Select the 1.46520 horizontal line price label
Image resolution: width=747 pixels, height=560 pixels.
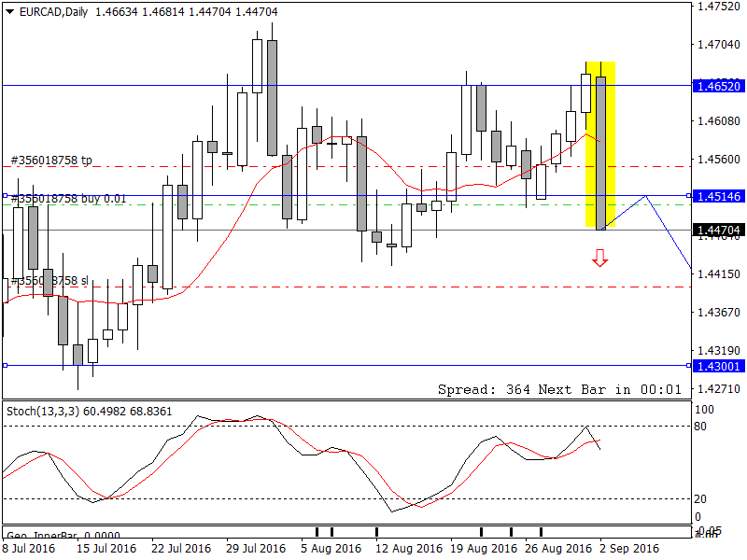coord(719,86)
